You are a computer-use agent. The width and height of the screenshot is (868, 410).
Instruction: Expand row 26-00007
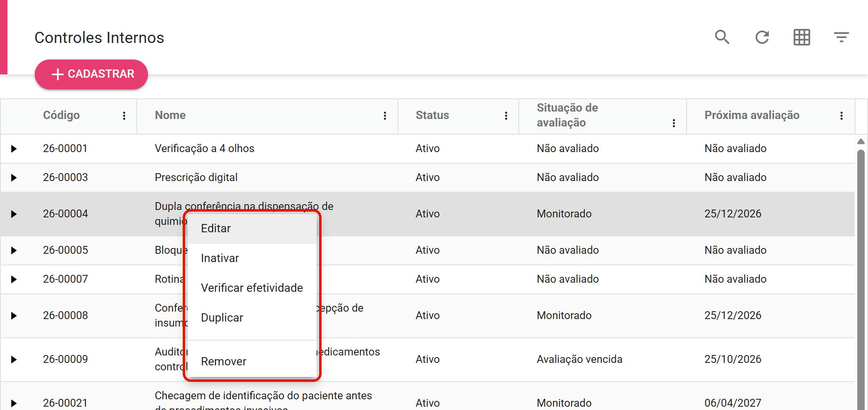point(14,279)
